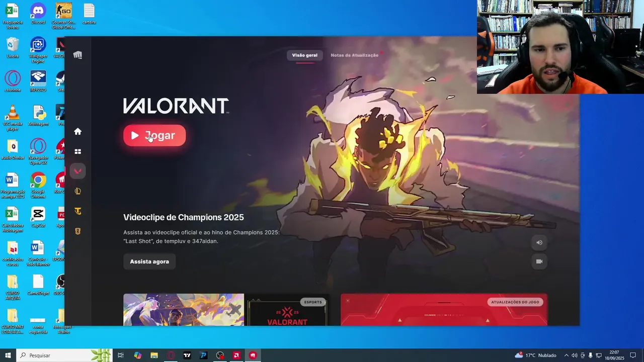The image size is (644, 362).
Task: Select the League of Legends sidebar icon
Action: click(77, 191)
